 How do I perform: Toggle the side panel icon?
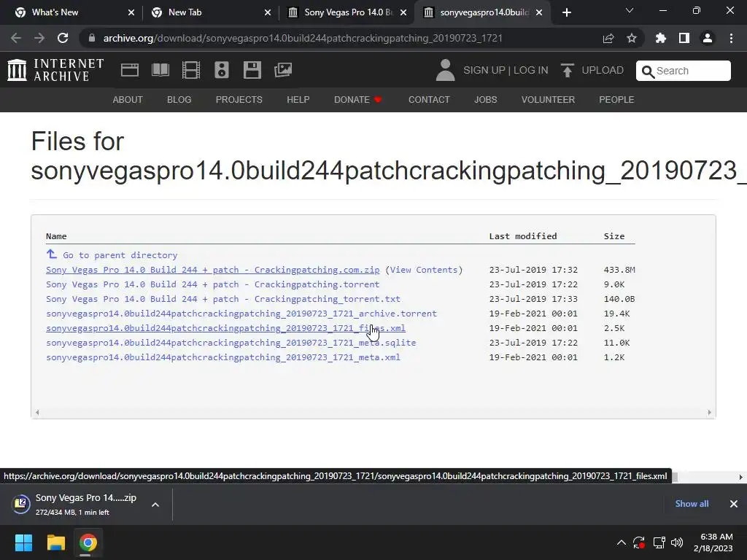click(684, 38)
